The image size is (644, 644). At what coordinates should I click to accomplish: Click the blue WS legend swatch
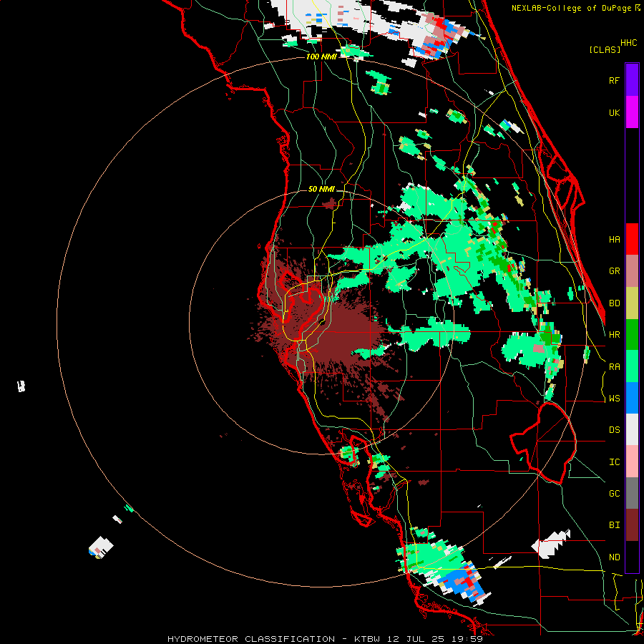[x=632, y=398]
